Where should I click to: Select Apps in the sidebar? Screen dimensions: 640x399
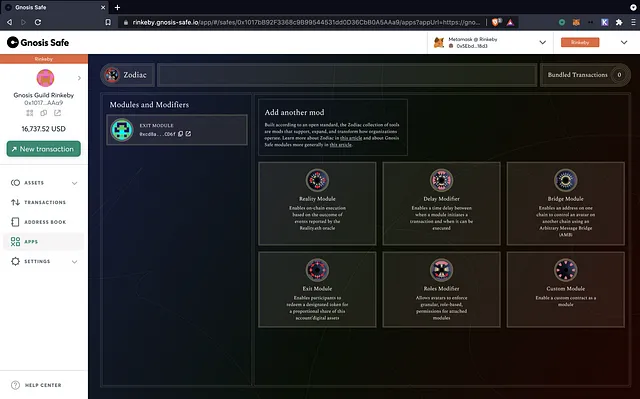pos(44,242)
